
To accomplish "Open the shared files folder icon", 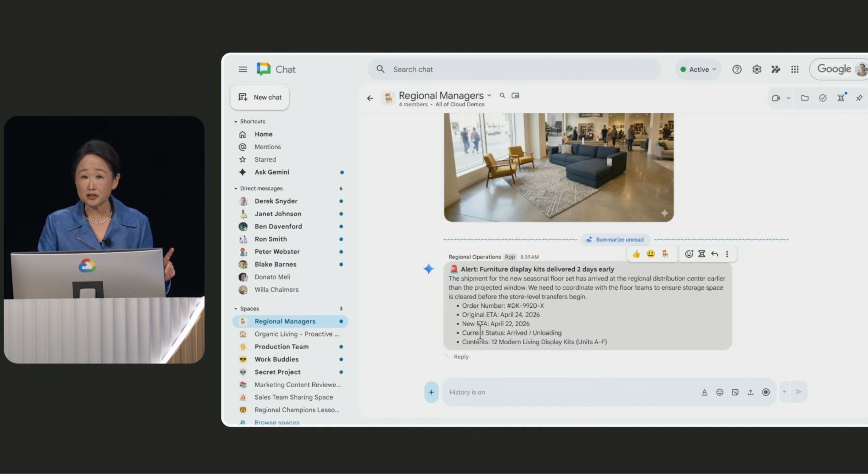I will pyautogui.click(x=805, y=98).
